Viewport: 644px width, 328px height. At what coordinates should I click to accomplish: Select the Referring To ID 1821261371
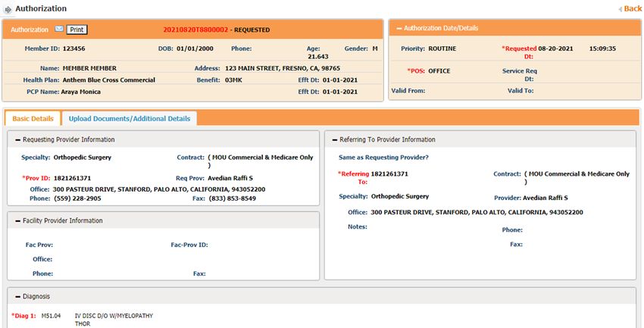[389, 173]
